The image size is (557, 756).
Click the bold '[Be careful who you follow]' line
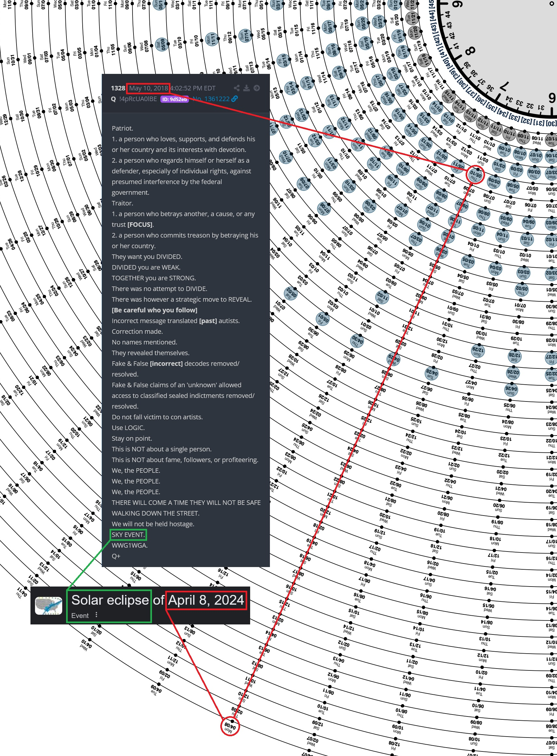point(155,310)
